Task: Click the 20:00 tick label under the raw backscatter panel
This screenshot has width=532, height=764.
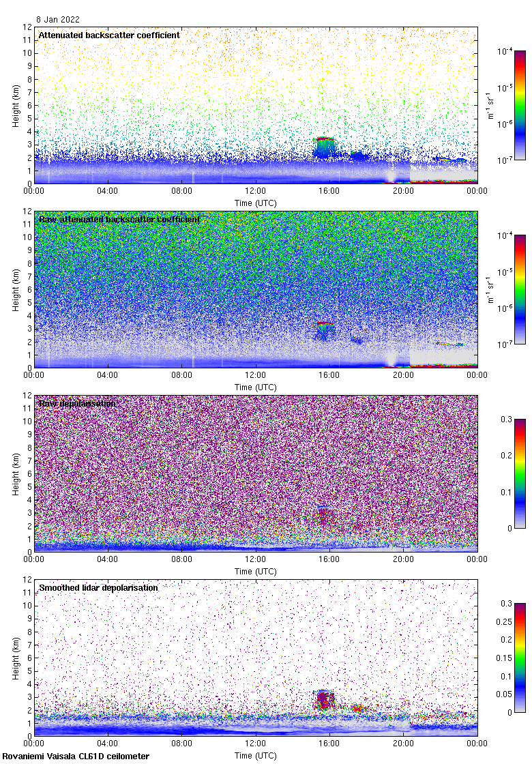Action: [403, 375]
